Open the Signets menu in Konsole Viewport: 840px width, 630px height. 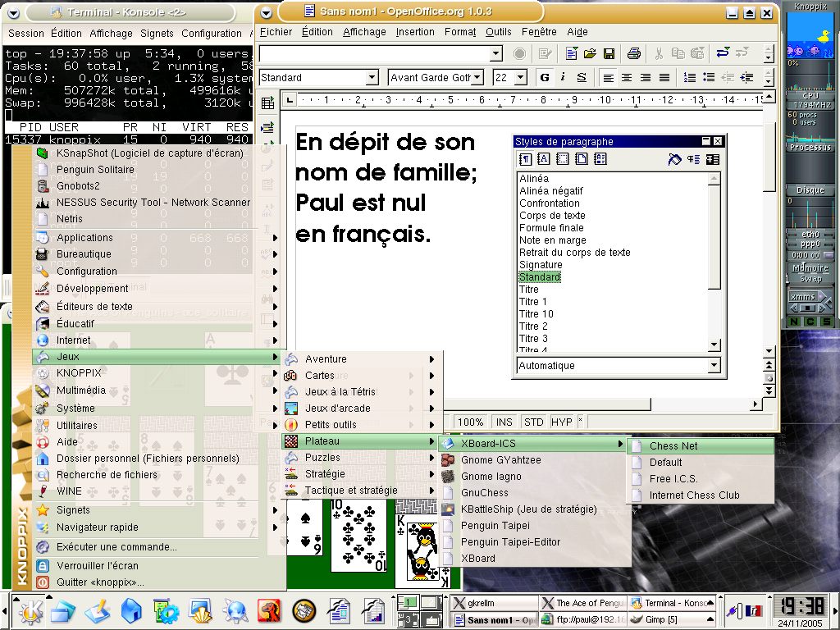(x=157, y=33)
